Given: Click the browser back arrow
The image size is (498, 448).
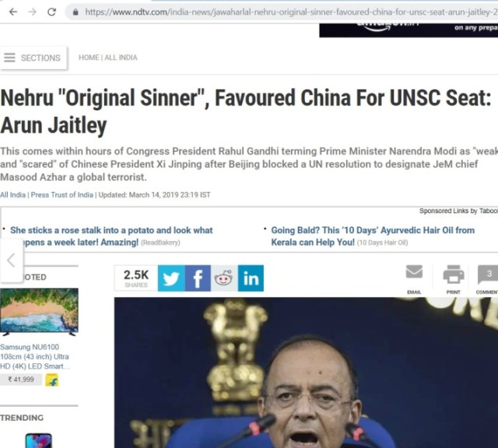Looking at the screenshot, I should [13, 12].
